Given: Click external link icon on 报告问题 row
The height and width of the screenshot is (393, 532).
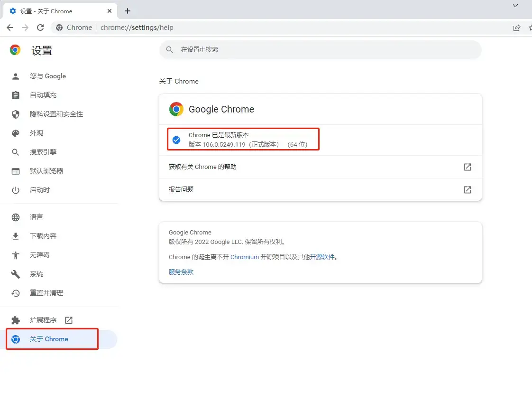Looking at the screenshot, I should tap(467, 189).
